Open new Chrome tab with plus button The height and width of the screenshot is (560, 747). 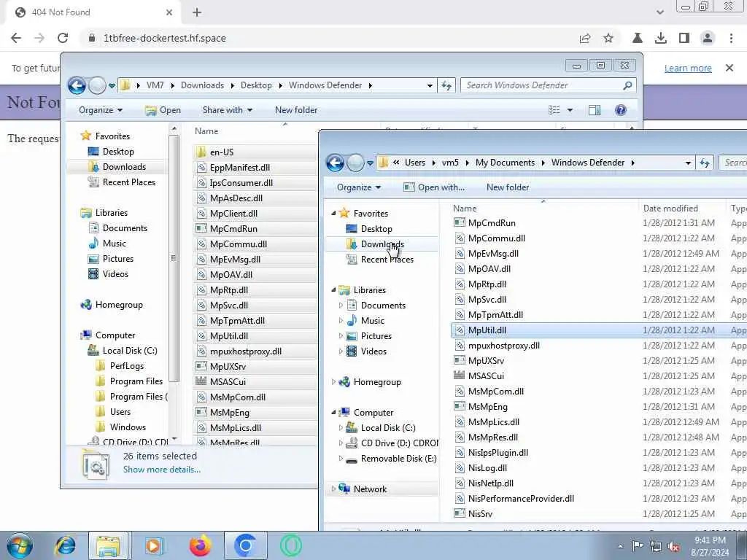coord(197,12)
